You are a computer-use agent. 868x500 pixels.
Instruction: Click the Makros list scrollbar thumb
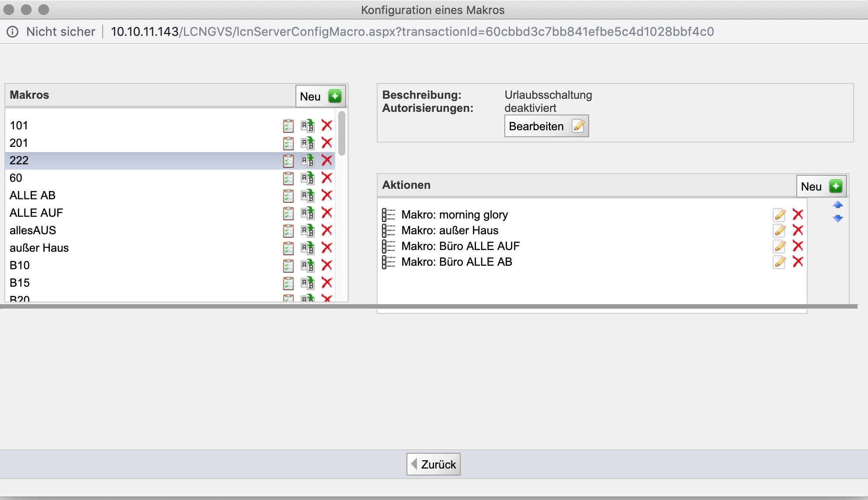click(x=342, y=133)
